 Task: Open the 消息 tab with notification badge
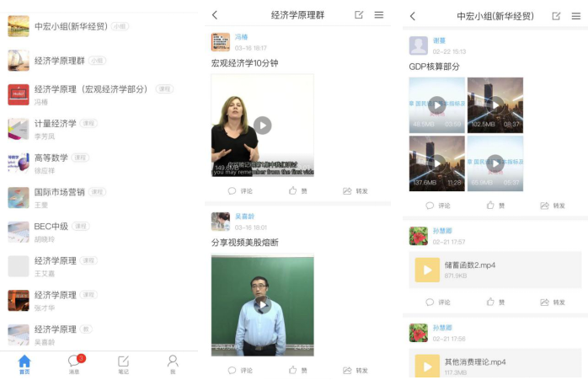(x=74, y=363)
